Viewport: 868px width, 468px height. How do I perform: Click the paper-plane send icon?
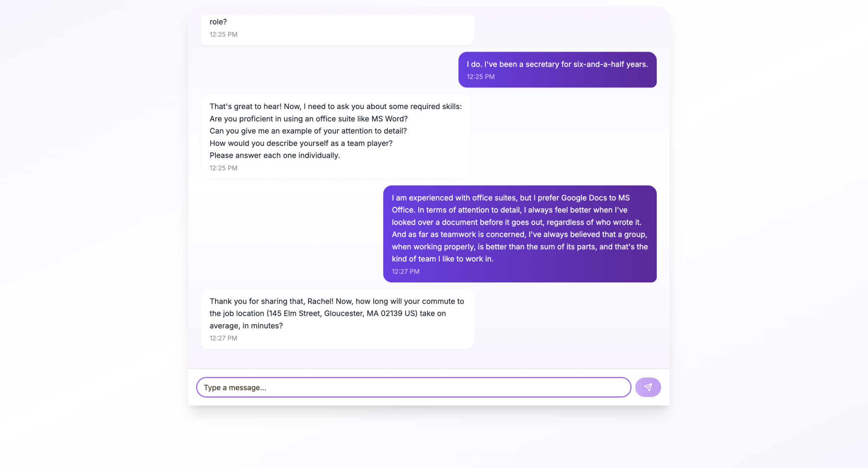[647, 387]
